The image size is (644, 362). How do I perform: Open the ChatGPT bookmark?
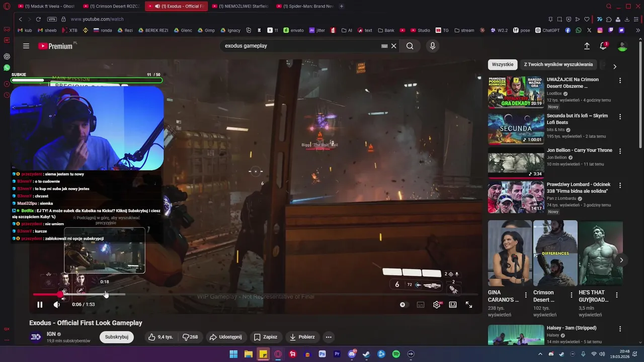pyautogui.click(x=547, y=30)
